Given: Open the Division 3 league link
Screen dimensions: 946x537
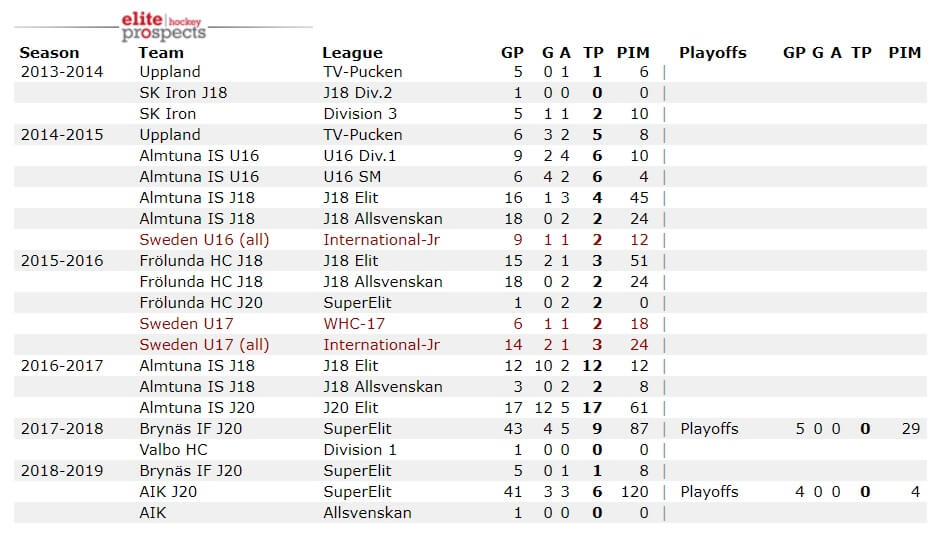Looking at the screenshot, I should coord(360,114).
